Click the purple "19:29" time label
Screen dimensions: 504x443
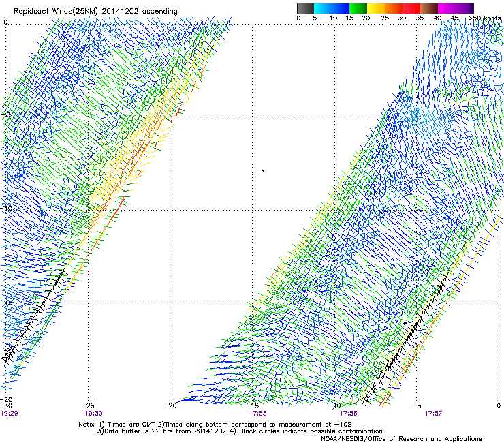click(x=9, y=414)
